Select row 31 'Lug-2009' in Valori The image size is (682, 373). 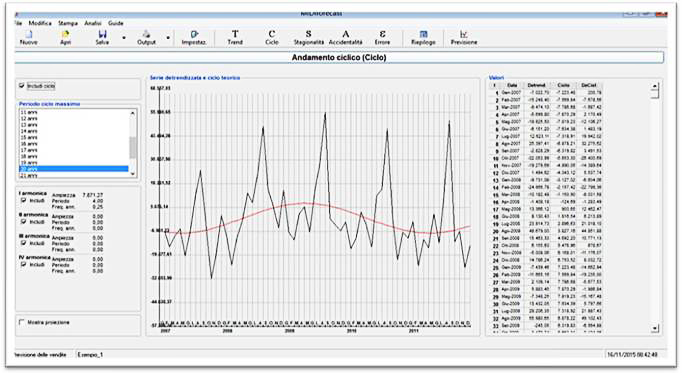point(546,311)
